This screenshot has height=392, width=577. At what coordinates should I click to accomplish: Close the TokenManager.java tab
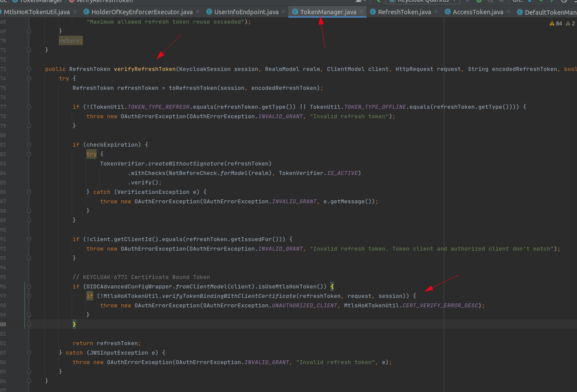point(361,12)
